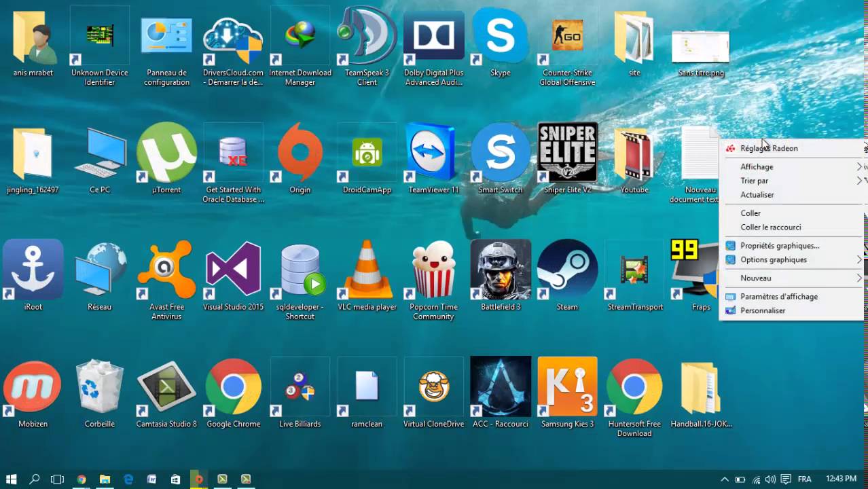This screenshot has width=868, height=489.
Task: Open File Explorer from taskbar
Action: (105, 479)
